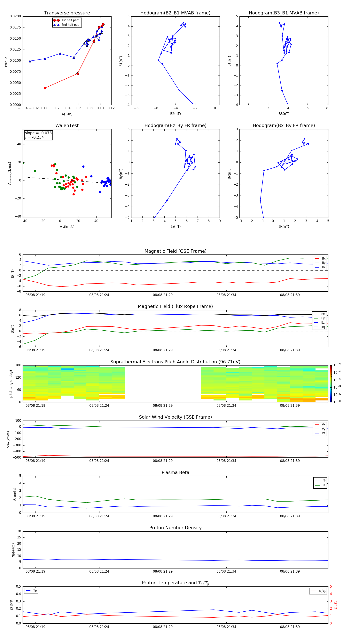Click the 'Np(#/cc)' axis label
Screen dimensions: 351x644
tap(13, 550)
